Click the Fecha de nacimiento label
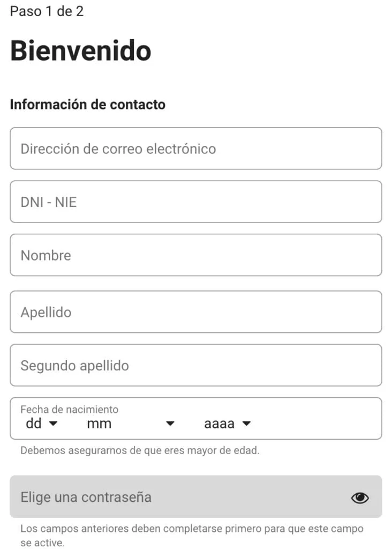Viewport: 392px width, 549px height. tap(69, 410)
